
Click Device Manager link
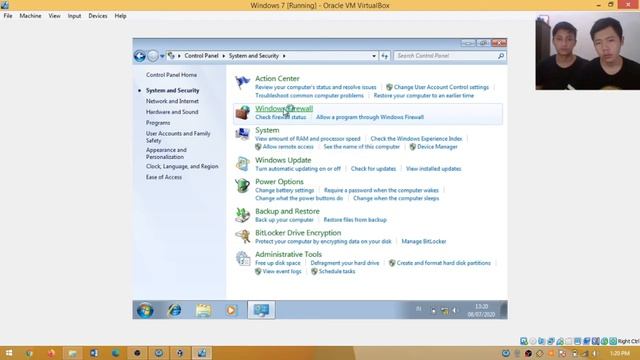click(437, 147)
